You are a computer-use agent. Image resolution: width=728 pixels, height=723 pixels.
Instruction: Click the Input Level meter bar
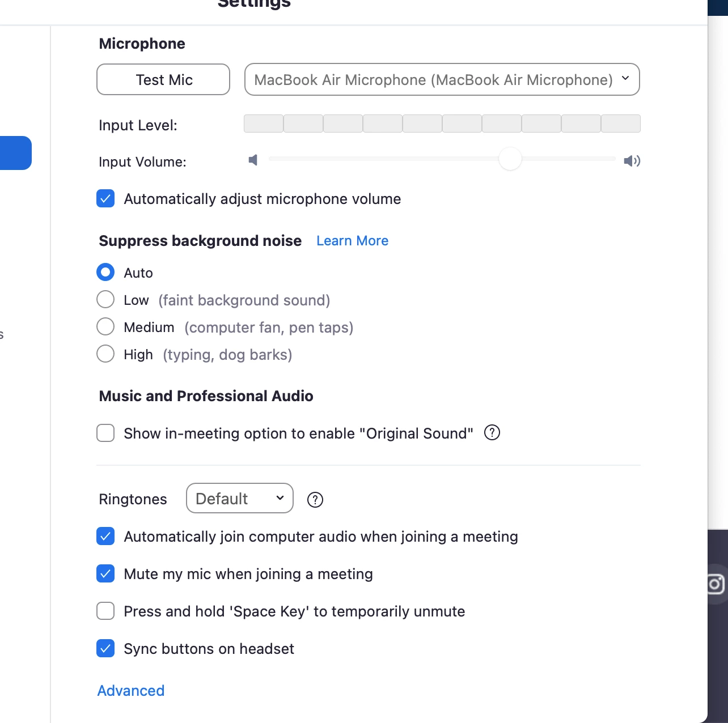[x=442, y=124]
